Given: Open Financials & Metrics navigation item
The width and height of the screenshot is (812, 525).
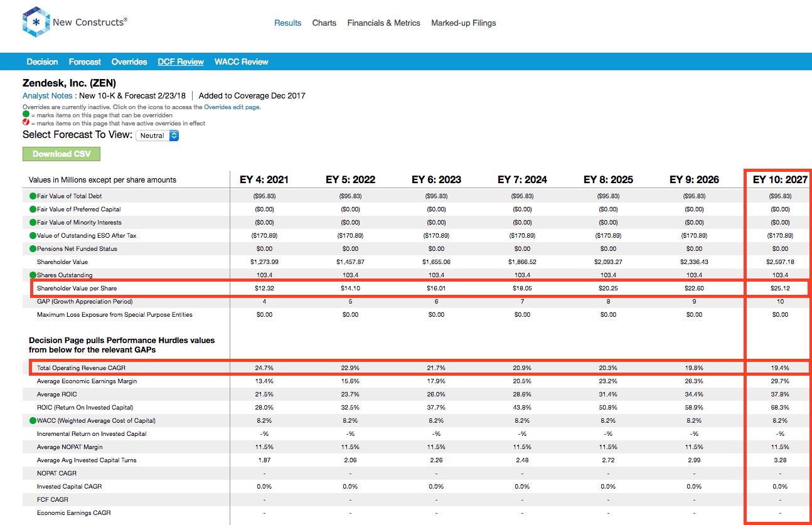Looking at the screenshot, I should 384,23.
